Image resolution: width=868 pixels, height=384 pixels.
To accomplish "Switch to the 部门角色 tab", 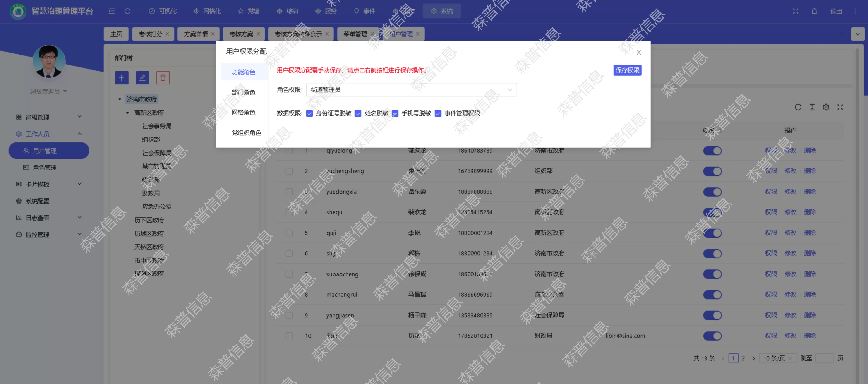I will 244,92.
